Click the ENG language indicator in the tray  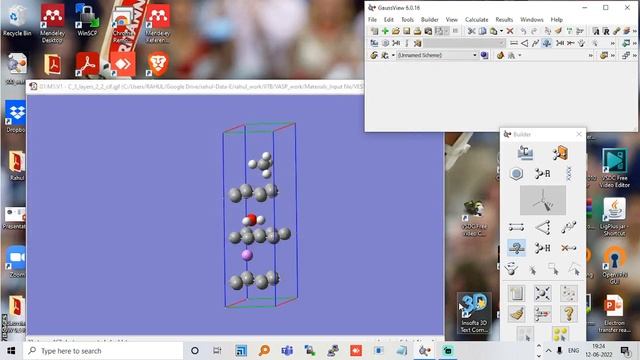[573, 351]
